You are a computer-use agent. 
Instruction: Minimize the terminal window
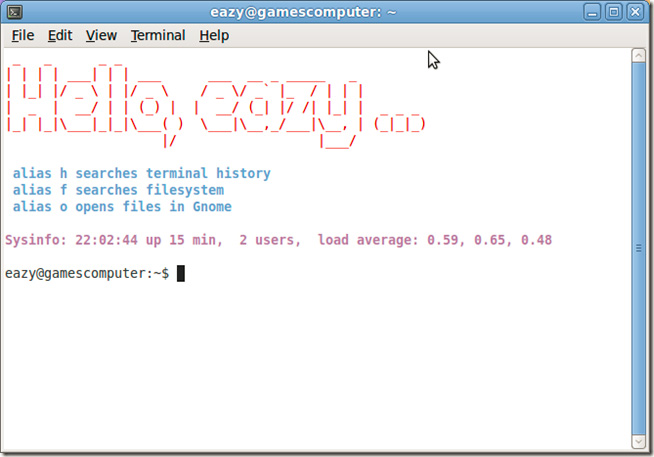[592, 12]
